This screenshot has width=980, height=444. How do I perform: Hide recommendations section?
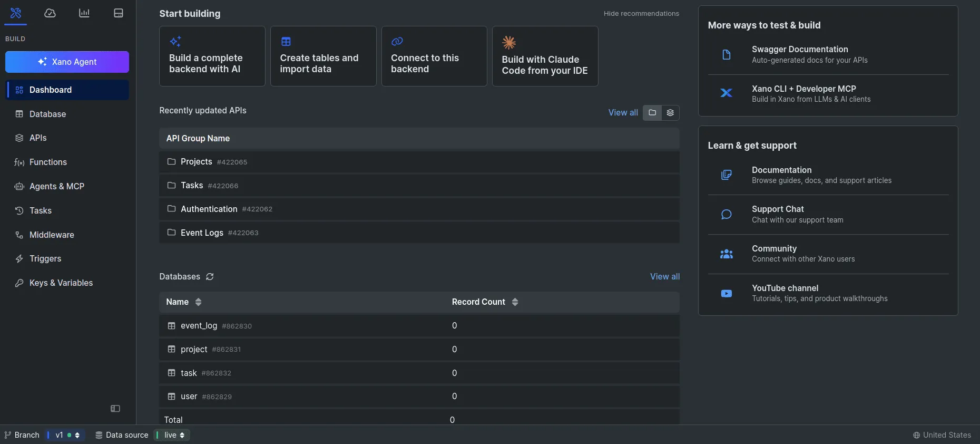pos(641,14)
